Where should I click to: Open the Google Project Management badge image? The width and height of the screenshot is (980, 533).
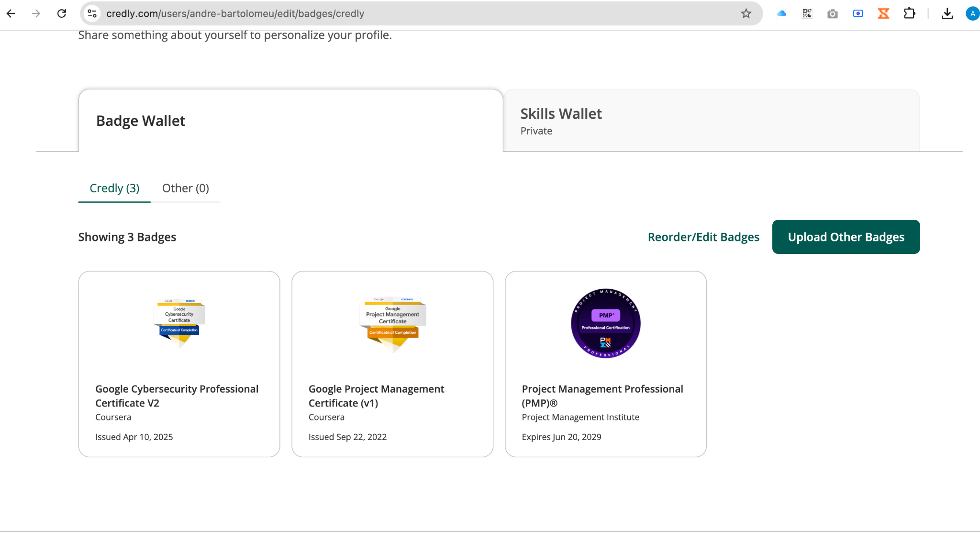[x=393, y=324]
